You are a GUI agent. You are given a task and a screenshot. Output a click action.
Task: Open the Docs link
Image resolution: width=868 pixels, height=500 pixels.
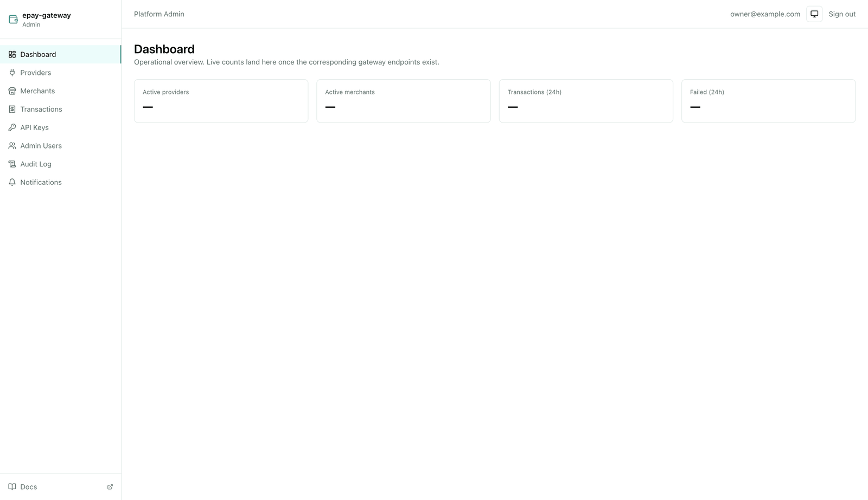click(x=60, y=487)
